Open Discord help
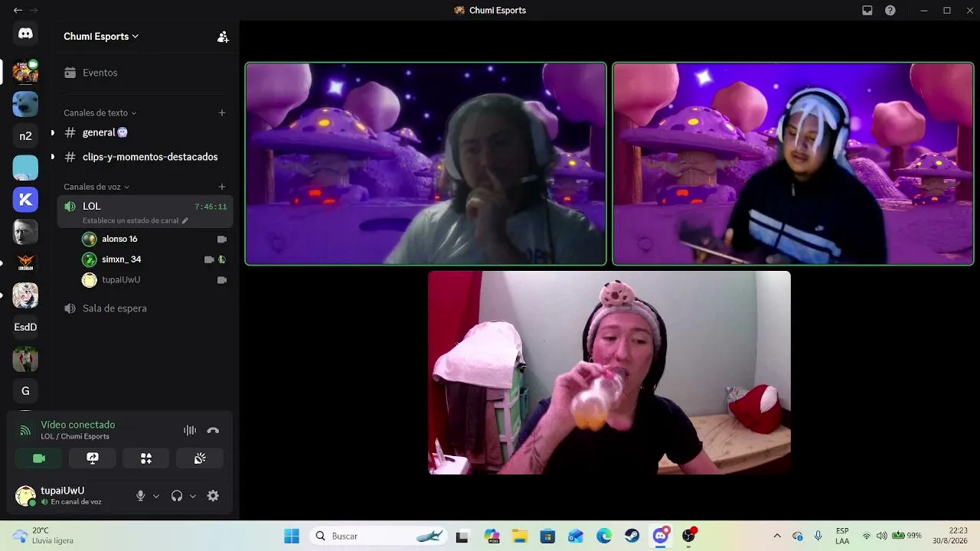 point(890,11)
